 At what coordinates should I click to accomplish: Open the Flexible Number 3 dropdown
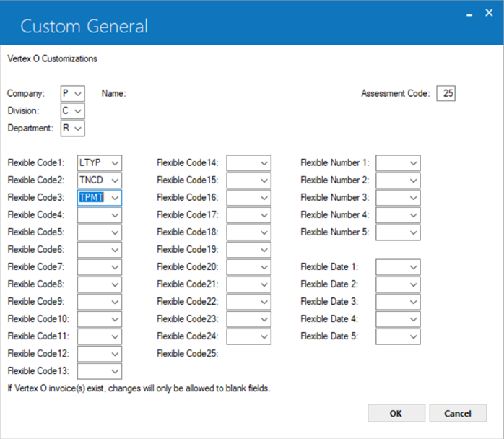click(x=398, y=198)
